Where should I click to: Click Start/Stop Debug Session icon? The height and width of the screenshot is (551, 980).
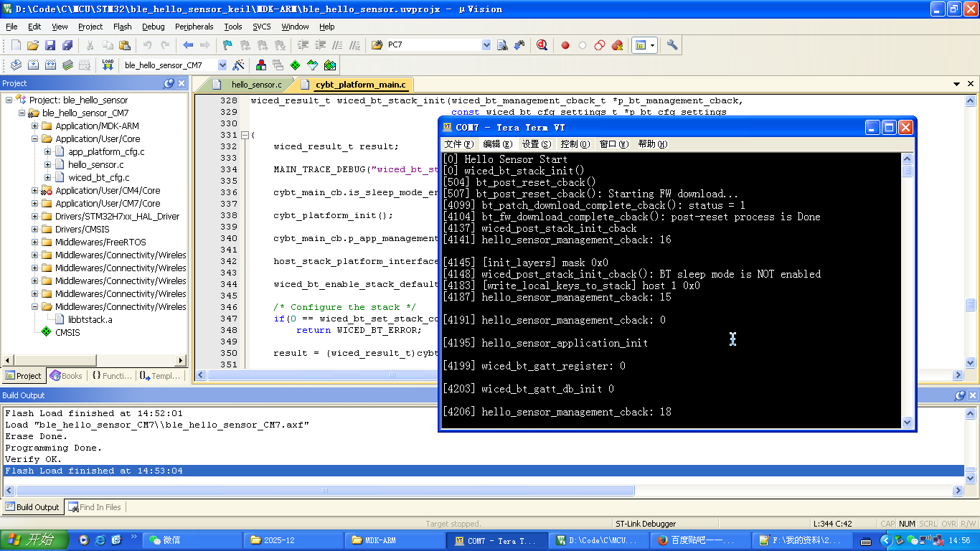542,45
